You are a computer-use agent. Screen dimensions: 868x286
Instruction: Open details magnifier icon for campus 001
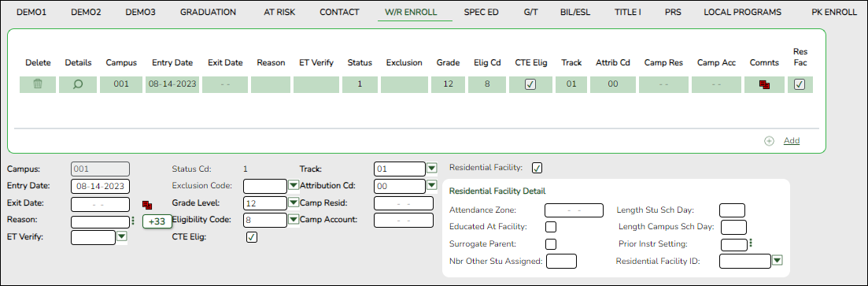point(78,84)
